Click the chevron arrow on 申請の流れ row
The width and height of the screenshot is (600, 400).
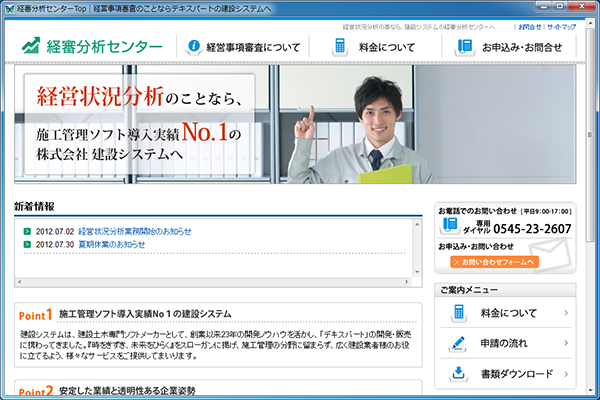(x=566, y=343)
